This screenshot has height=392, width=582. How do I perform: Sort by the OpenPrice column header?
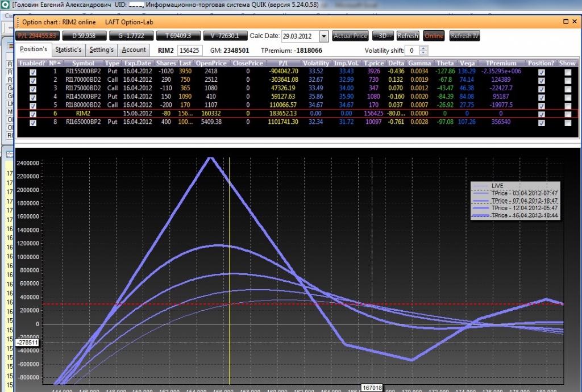point(211,63)
